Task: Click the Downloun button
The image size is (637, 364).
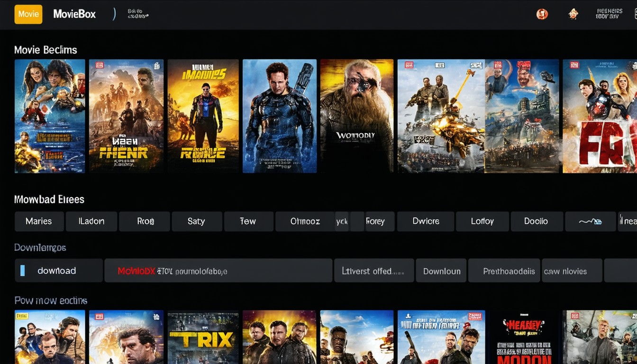Action: pyautogui.click(x=441, y=271)
